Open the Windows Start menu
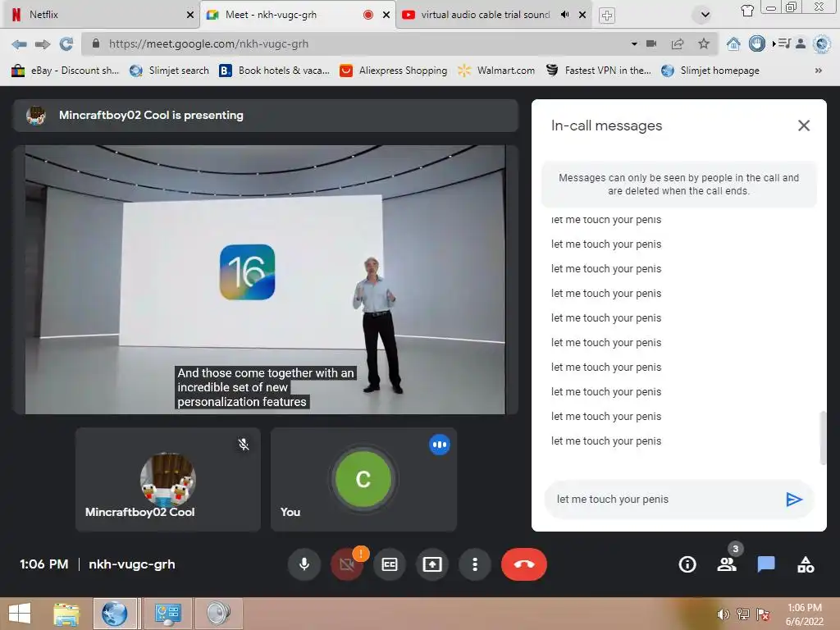Image resolution: width=840 pixels, height=630 pixels. tap(20, 614)
